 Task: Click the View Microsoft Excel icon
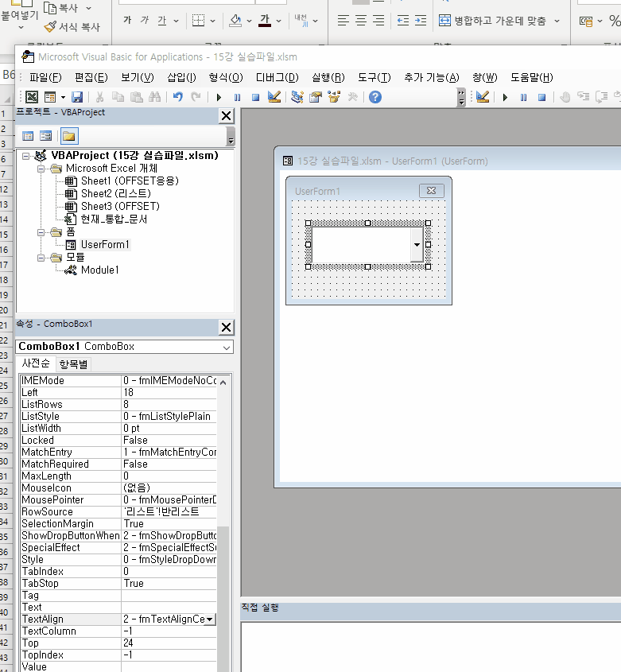click(x=32, y=97)
